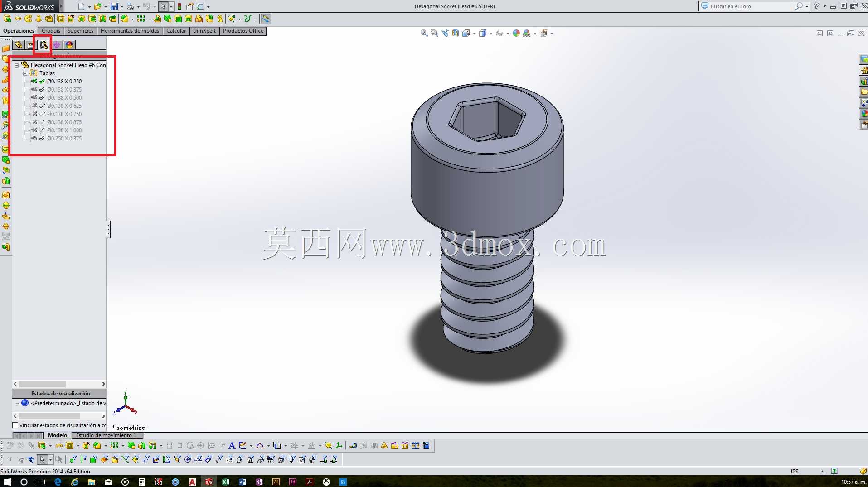Viewport: 868px width, 487px height.
Task: Open the ConfigurationManager tab icon
Action: pyautogui.click(x=44, y=45)
